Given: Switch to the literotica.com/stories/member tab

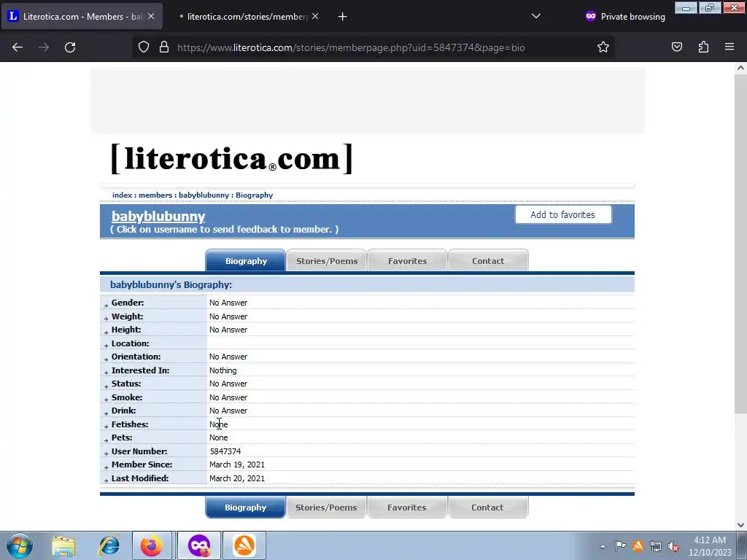Looking at the screenshot, I should pos(244,16).
